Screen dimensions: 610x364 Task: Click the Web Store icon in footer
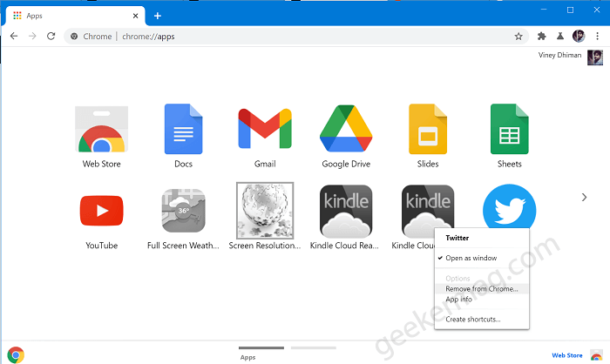(x=596, y=355)
